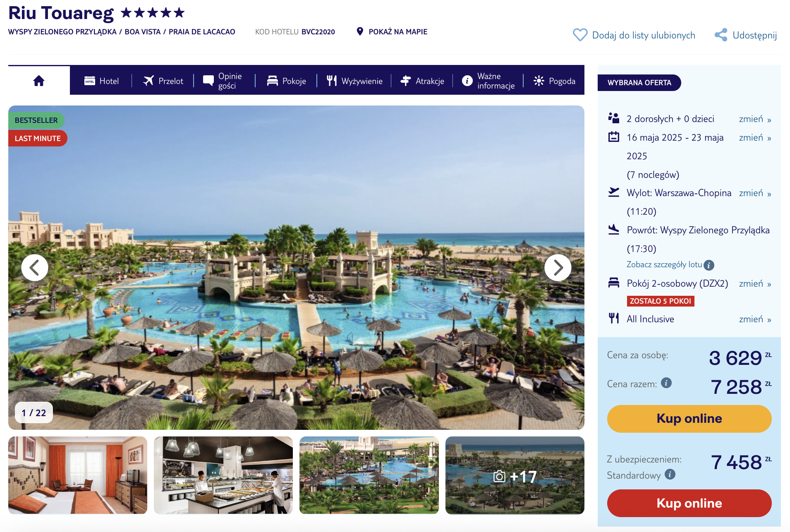Click the home icon tab
Viewport: 790px width, 532px height.
[39, 81]
